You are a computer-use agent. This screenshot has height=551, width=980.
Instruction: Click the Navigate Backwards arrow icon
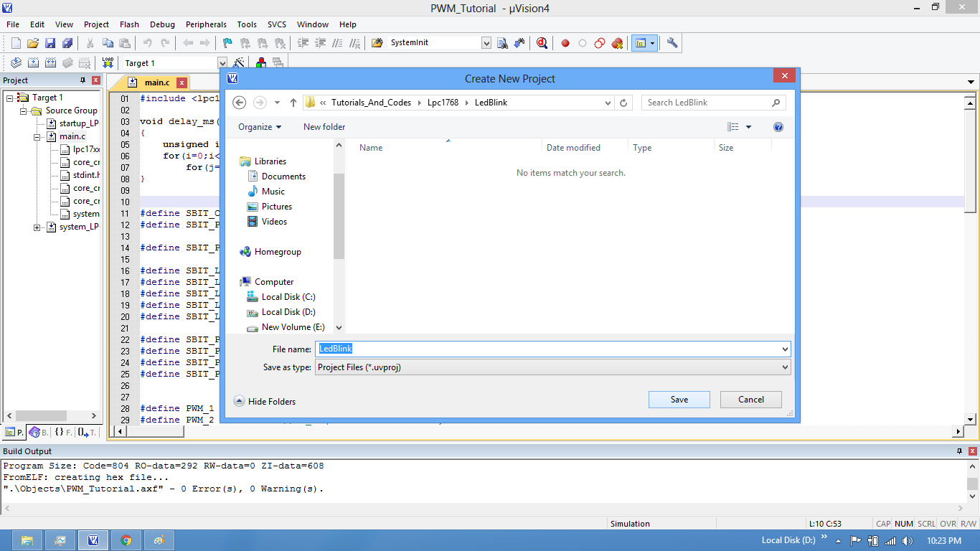click(x=188, y=43)
